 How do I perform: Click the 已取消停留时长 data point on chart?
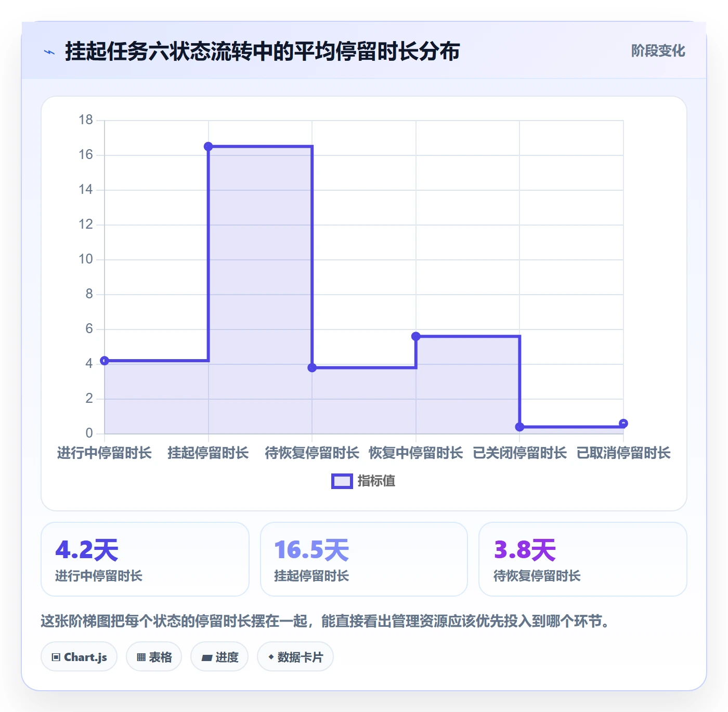pos(623,424)
